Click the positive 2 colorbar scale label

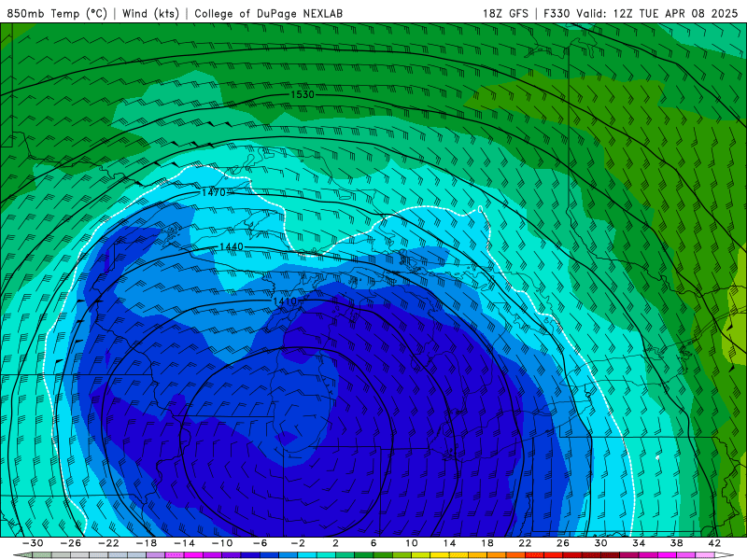coord(335,543)
